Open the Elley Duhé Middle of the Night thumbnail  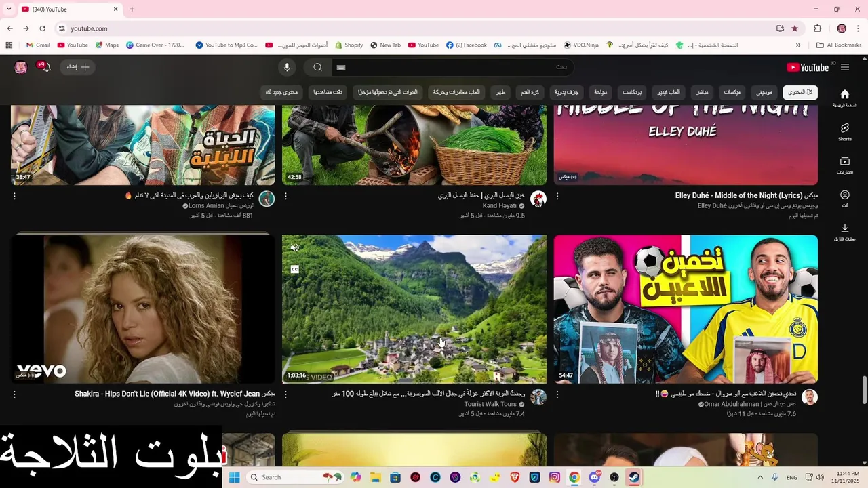point(686,146)
